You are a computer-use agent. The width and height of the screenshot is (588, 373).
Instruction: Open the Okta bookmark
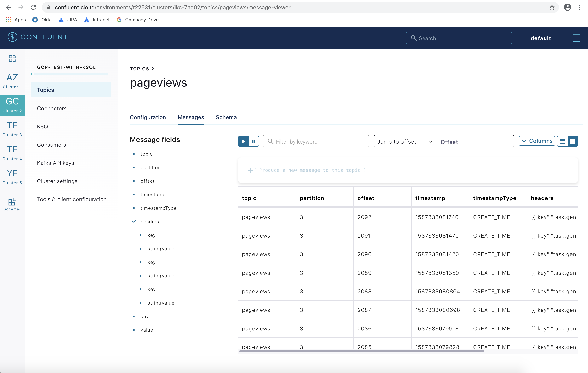tap(42, 20)
